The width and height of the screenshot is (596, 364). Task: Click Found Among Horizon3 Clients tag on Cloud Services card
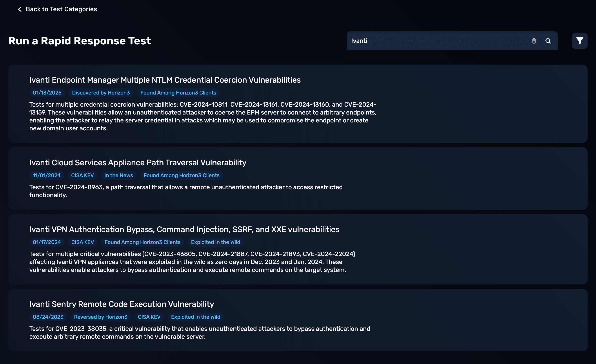[x=181, y=175]
